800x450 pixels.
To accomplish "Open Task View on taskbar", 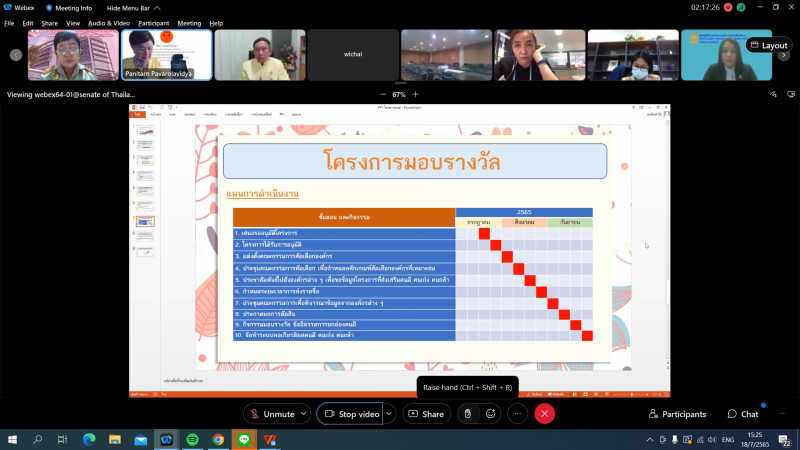I will click(x=62, y=439).
